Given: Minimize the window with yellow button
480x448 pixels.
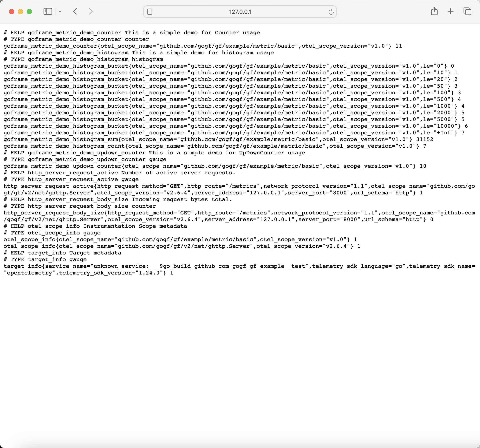Looking at the screenshot, I should point(20,12).
